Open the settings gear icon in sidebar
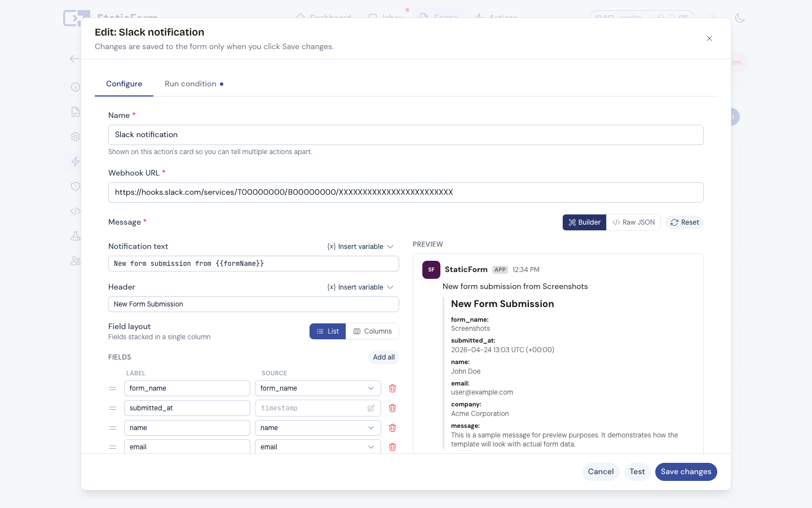 76,137
